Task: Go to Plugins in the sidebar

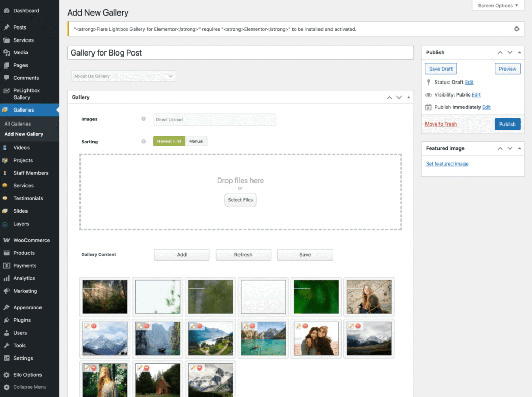Action: pyautogui.click(x=22, y=320)
